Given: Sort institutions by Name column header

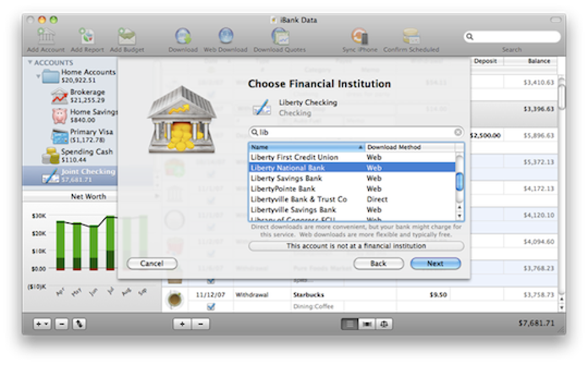Looking at the screenshot, I should 306,147.
